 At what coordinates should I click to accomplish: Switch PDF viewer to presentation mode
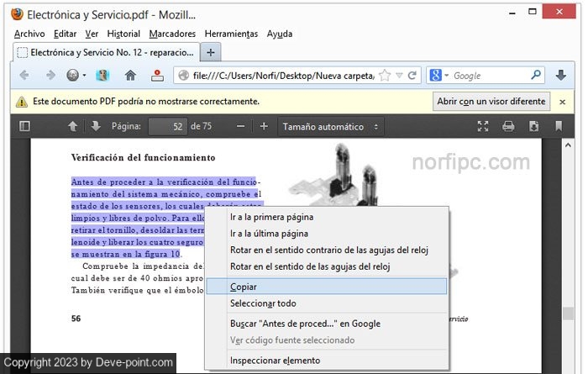[x=483, y=126]
